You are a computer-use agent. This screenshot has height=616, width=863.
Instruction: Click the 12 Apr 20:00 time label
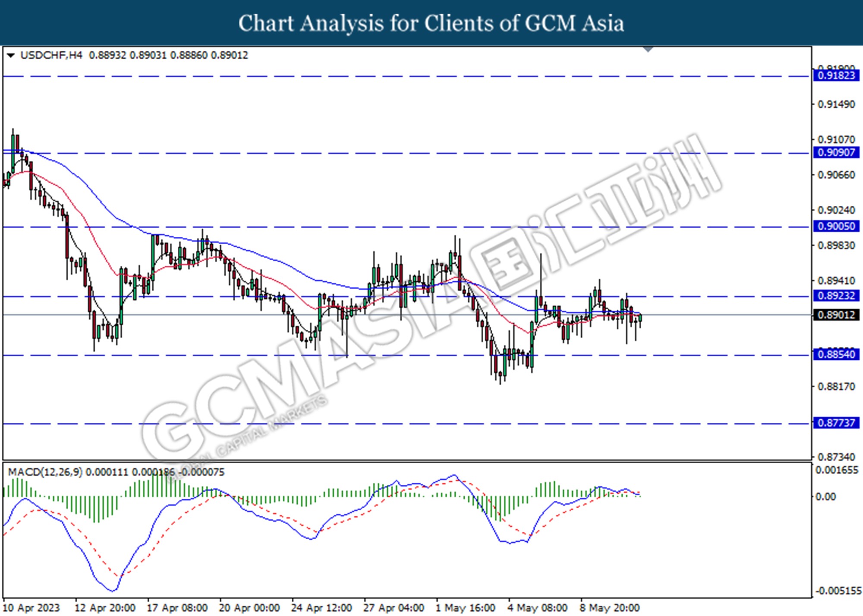[x=105, y=608]
